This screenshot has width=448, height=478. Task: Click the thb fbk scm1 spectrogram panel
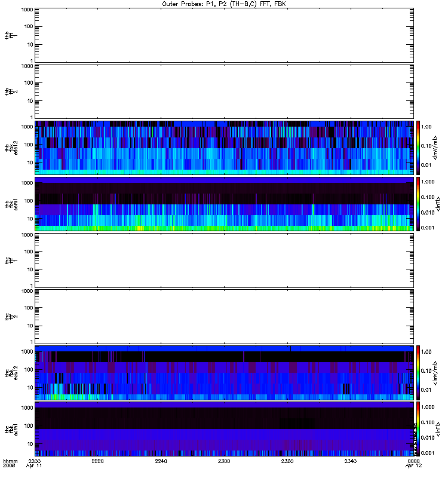click(224, 204)
